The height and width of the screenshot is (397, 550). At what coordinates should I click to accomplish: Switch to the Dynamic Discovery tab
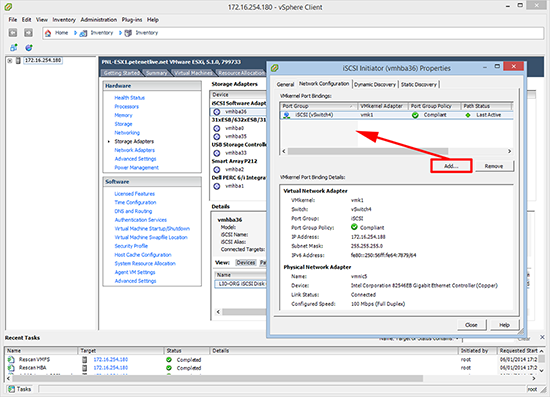coord(375,85)
